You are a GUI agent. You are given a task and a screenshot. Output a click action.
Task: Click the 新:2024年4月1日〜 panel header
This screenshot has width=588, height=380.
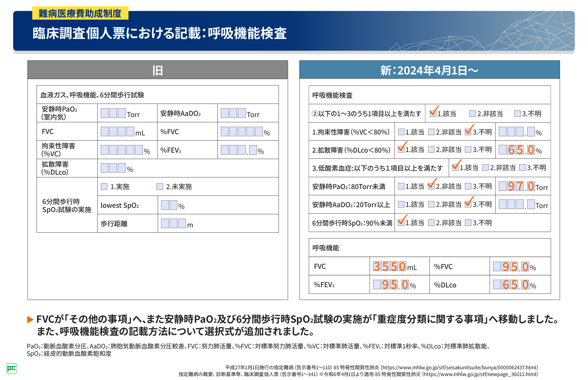click(x=429, y=70)
